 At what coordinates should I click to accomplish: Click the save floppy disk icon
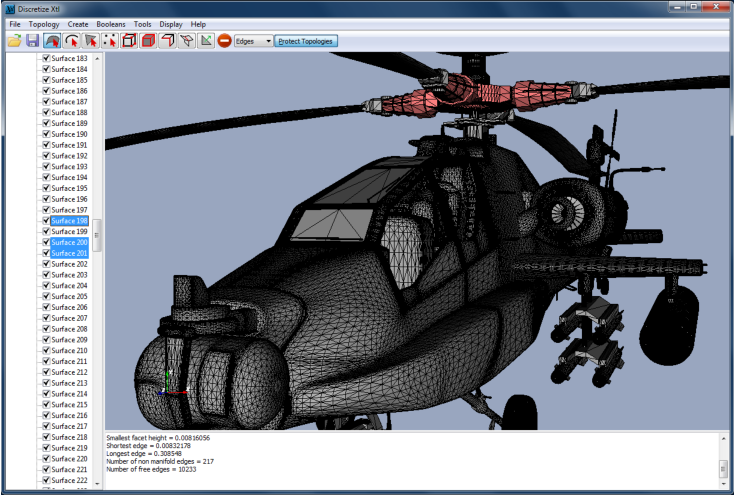coord(32,41)
